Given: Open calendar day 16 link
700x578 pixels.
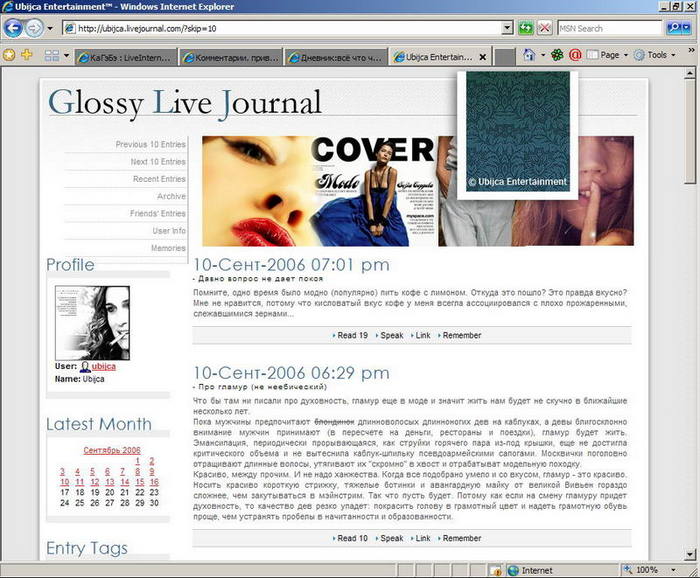Looking at the screenshot, I should 154,482.
